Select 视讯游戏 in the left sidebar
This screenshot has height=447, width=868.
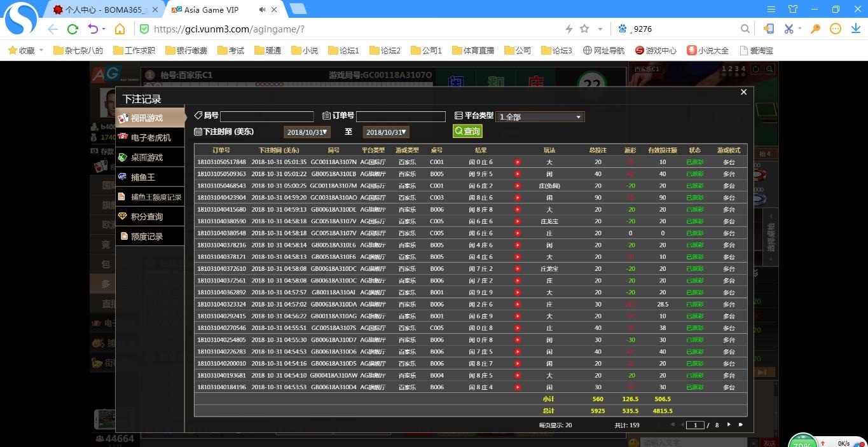tap(150, 118)
